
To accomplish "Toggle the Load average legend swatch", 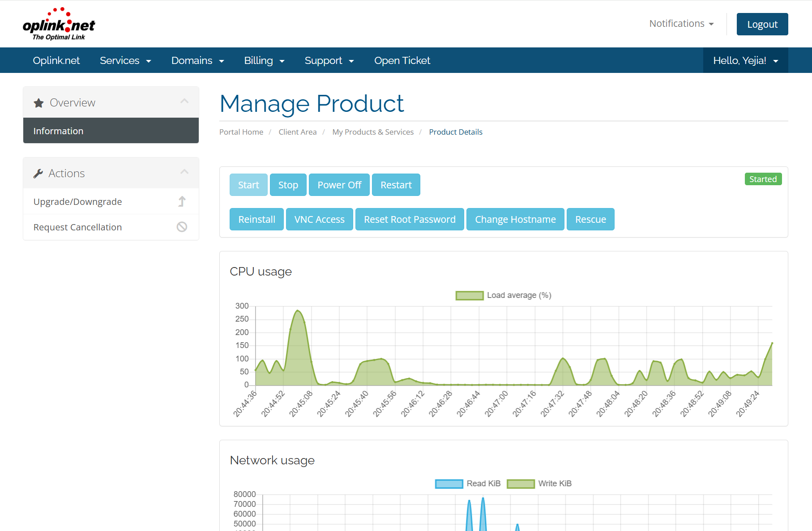I will 470,296.
